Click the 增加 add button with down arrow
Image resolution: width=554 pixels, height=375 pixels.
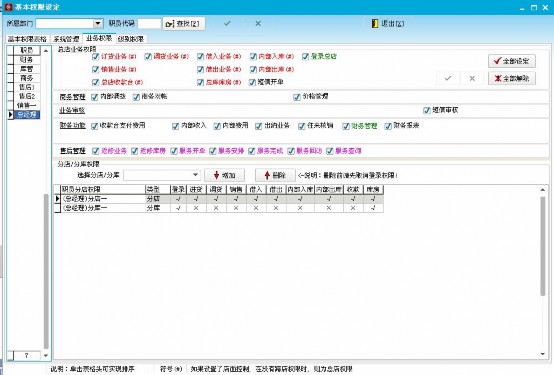point(224,175)
